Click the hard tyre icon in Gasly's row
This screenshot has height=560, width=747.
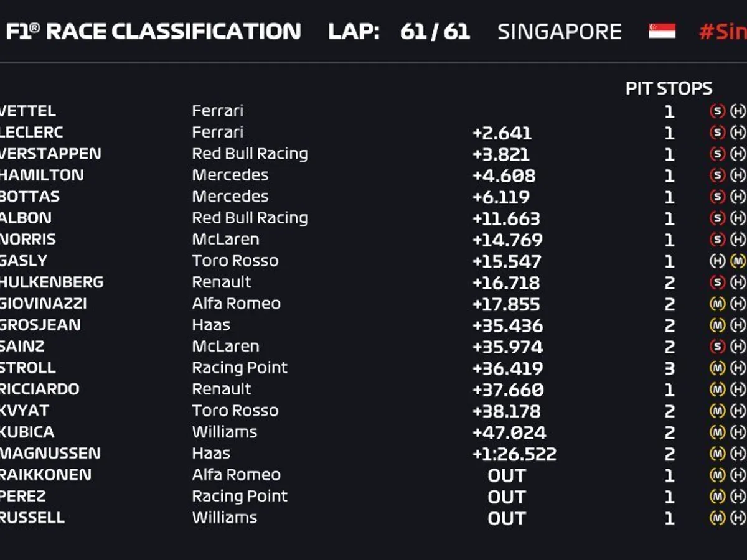[718, 261]
